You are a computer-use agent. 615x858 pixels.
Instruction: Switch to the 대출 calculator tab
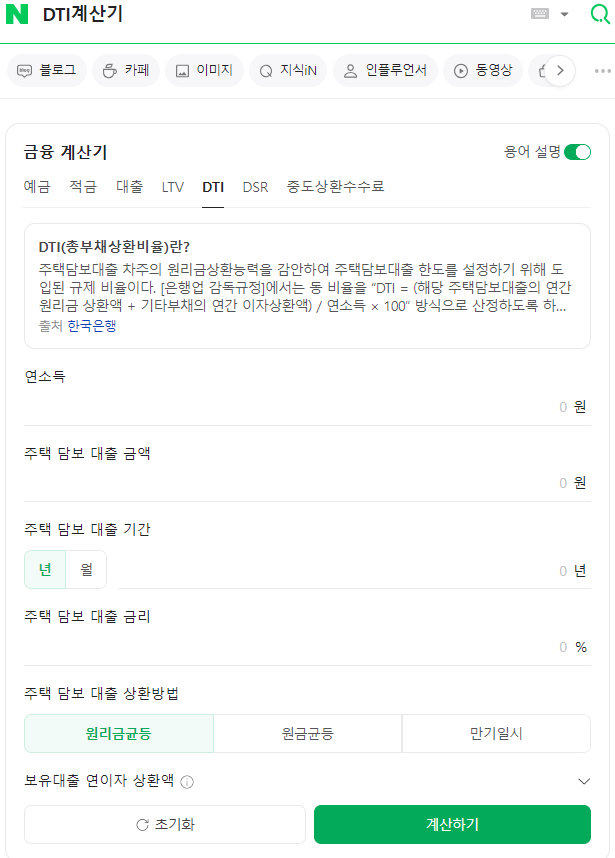click(x=129, y=187)
